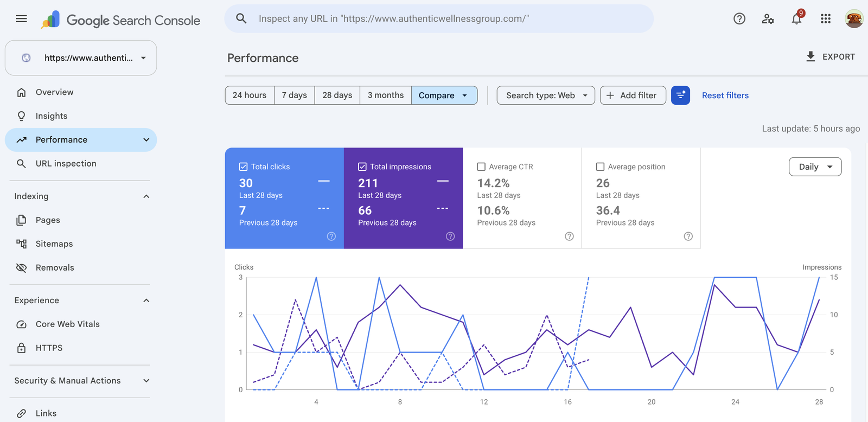Expand Security & Manual Actions section
Image resolution: width=868 pixels, height=422 pixels.
click(146, 381)
